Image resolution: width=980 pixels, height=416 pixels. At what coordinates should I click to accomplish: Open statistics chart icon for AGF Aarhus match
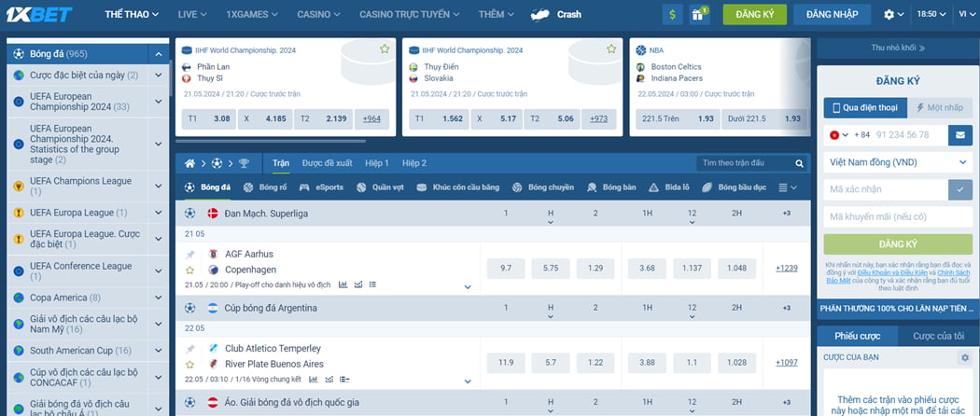[343, 284]
